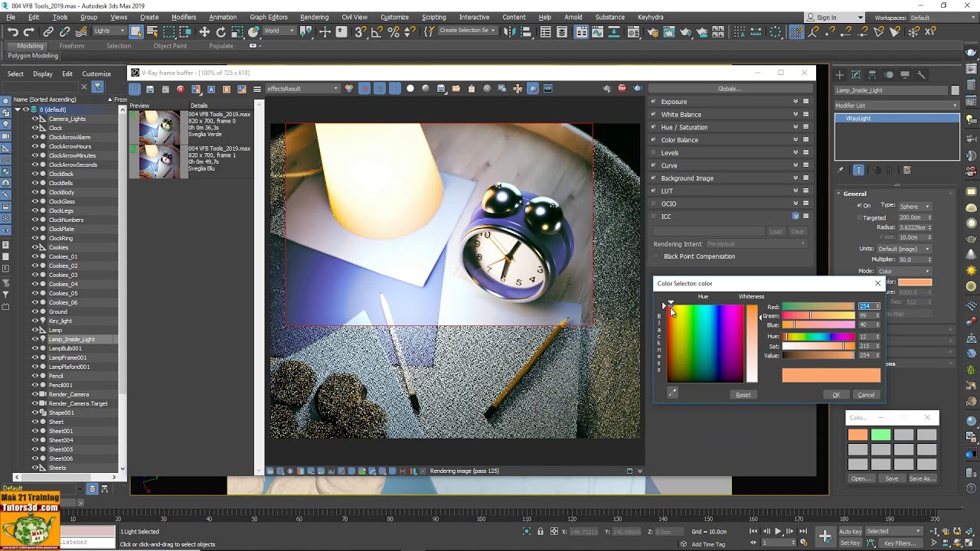Activate the Select and Rotate tool
This screenshot has width=980, height=551.
pyautogui.click(x=220, y=31)
